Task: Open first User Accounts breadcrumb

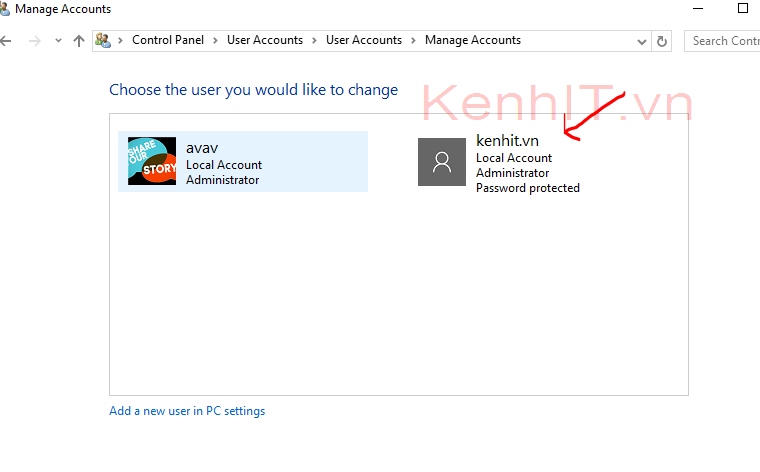Action: pyautogui.click(x=264, y=41)
